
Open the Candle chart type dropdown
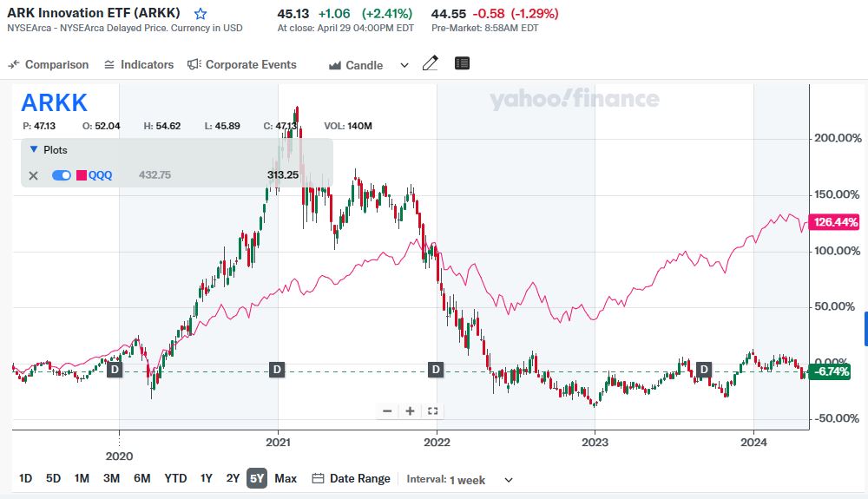pyautogui.click(x=369, y=65)
